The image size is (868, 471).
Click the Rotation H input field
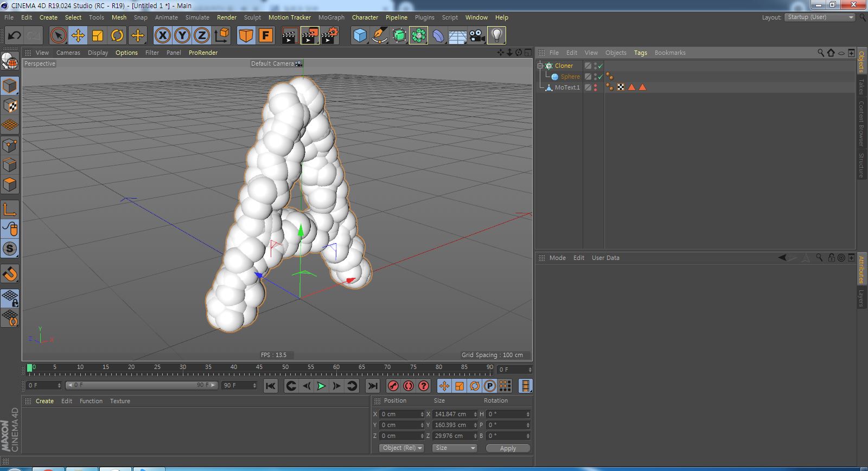[508, 414]
